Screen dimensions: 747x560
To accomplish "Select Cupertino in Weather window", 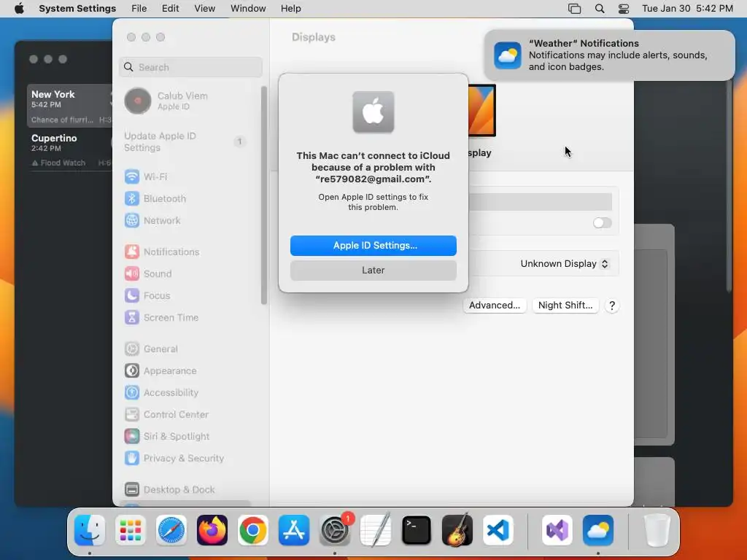I will 70,149.
